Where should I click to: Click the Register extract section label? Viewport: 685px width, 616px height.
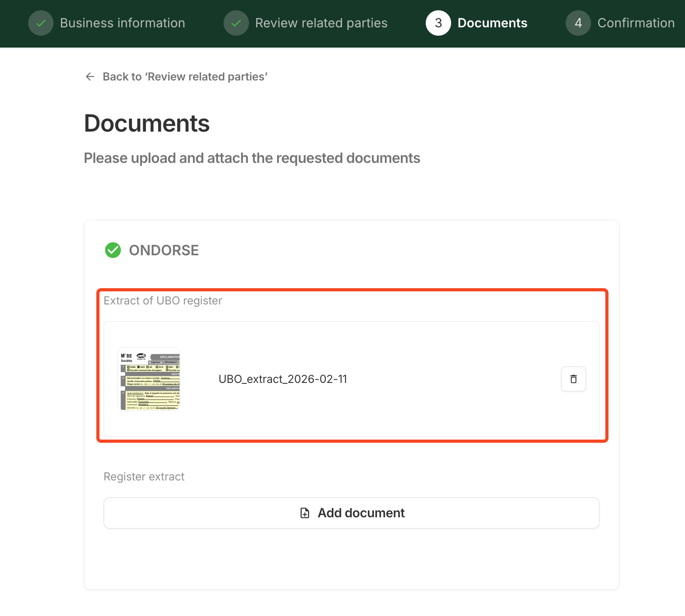(x=144, y=476)
